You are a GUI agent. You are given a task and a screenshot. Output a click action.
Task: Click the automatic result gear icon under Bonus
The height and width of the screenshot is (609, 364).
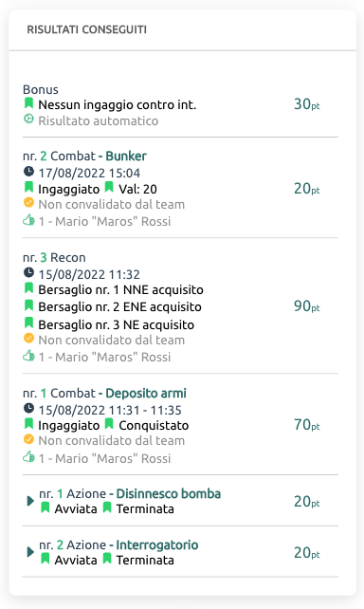coord(28,119)
